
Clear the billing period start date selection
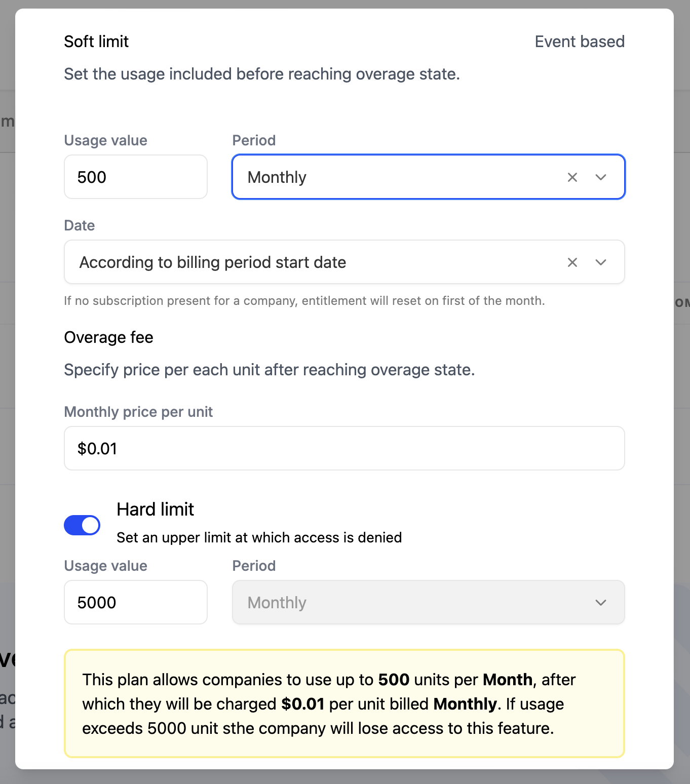click(x=572, y=262)
